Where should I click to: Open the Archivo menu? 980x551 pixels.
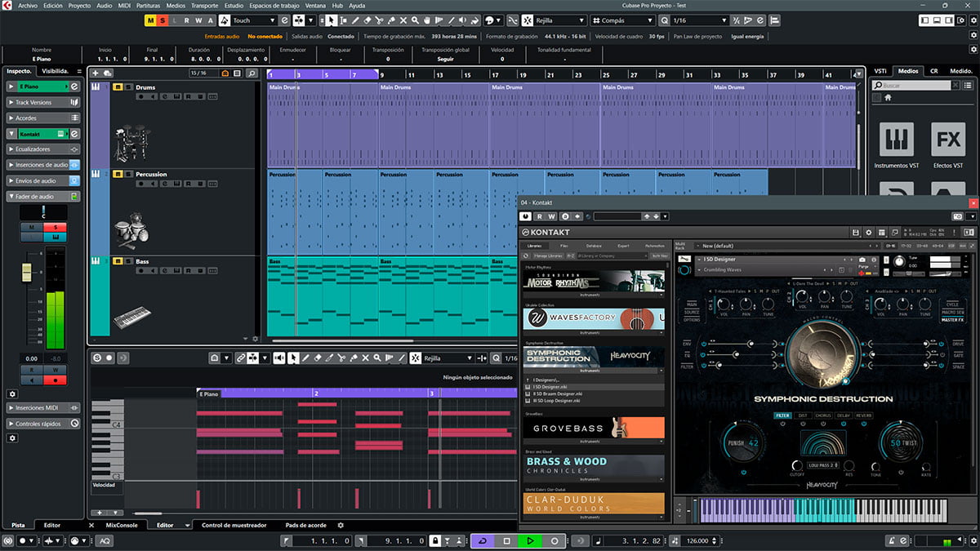(x=28, y=5)
